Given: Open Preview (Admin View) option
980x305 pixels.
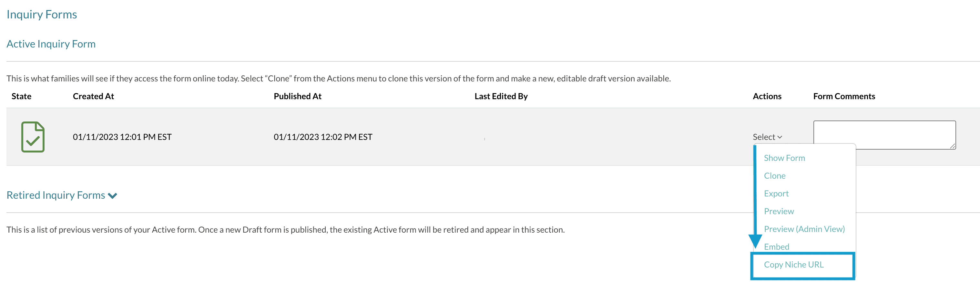Looking at the screenshot, I should pos(804,229).
